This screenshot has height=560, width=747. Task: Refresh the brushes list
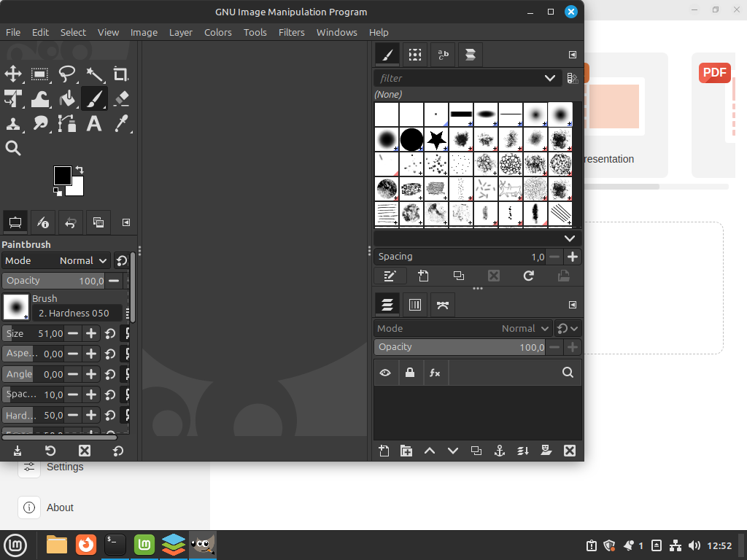[x=528, y=276]
